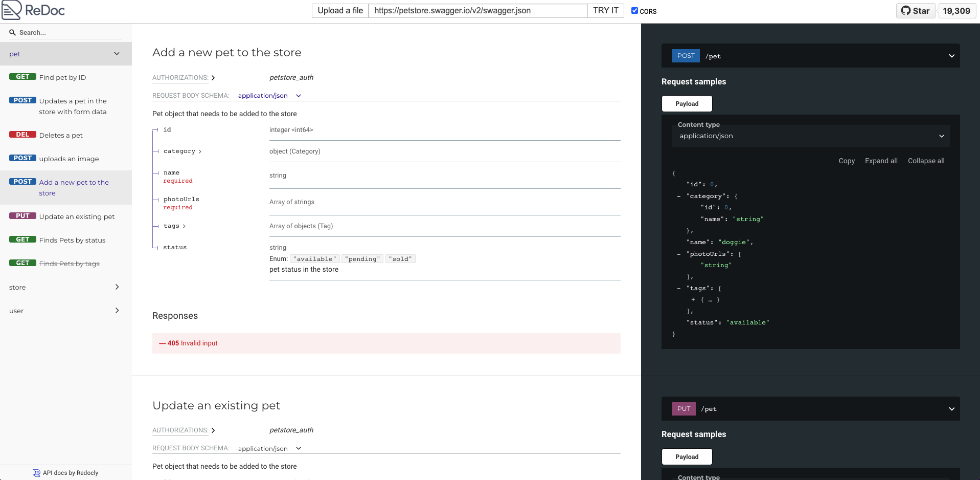The height and width of the screenshot is (480, 980).
Task: Collapse the category object in JSON sample
Action: pyautogui.click(x=679, y=197)
